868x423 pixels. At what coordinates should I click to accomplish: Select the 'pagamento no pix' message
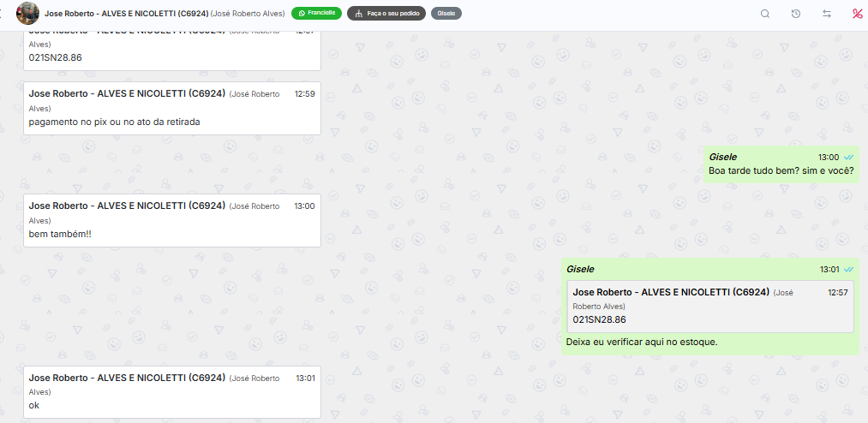tap(172, 109)
